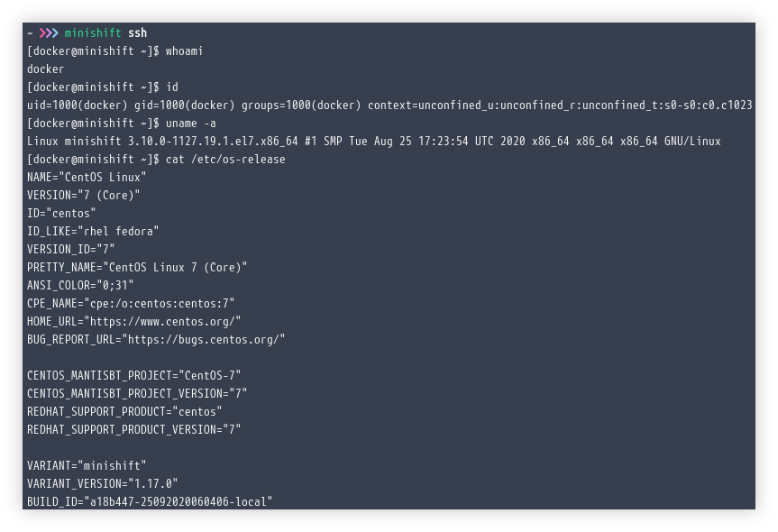Click the ID_LIKE="rhel fedora" line
This screenshot has width=778, height=532.
[93, 231]
